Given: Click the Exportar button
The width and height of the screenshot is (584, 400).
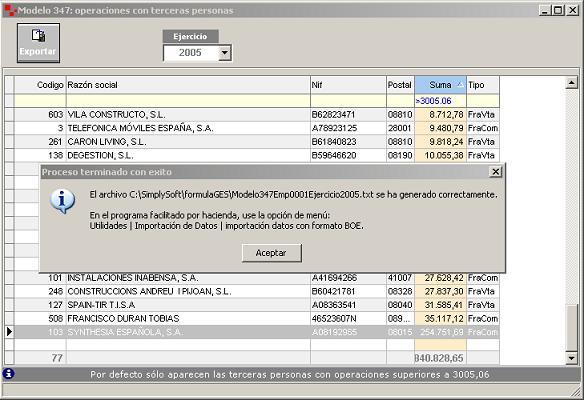Looking at the screenshot, I should (x=38, y=43).
